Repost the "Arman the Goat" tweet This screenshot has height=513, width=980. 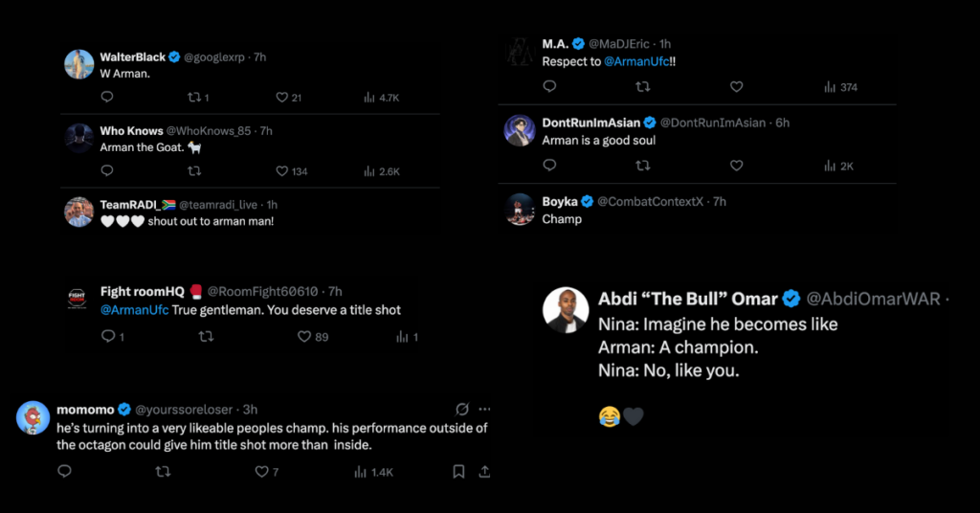(x=194, y=170)
